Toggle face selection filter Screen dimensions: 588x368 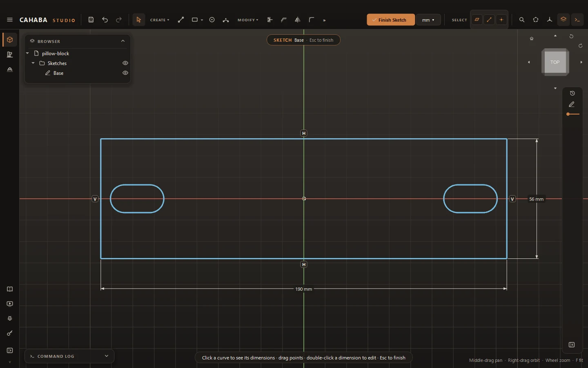click(477, 20)
